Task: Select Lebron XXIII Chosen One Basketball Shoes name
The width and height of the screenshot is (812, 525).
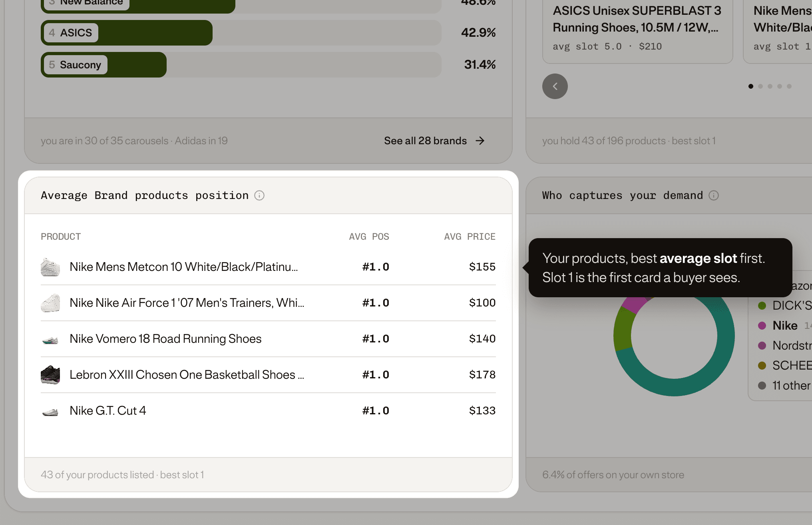Action: click(x=187, y=375)
